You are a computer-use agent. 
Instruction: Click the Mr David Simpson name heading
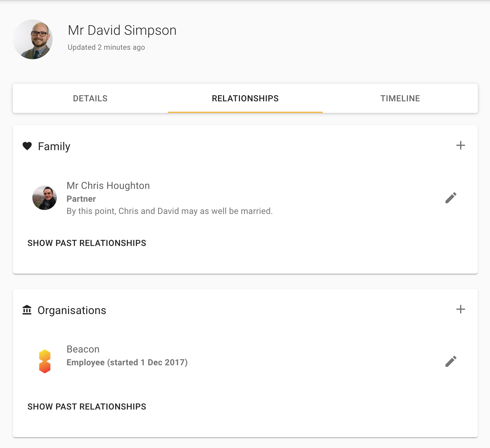pos(122,30)
